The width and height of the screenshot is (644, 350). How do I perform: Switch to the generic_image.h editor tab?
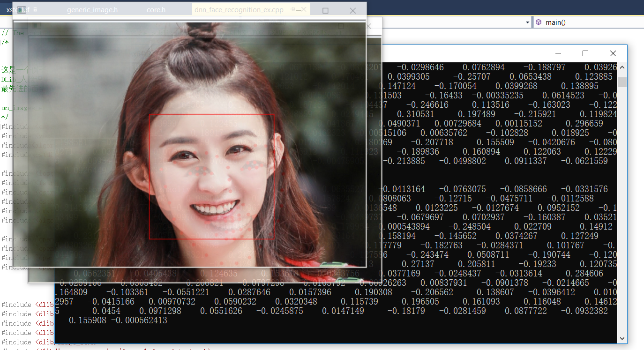click(92, 10)
